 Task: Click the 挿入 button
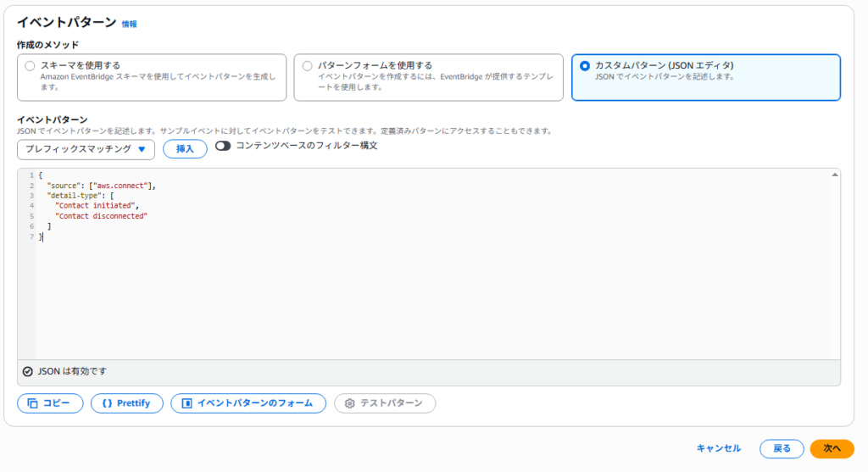(185, 149)
